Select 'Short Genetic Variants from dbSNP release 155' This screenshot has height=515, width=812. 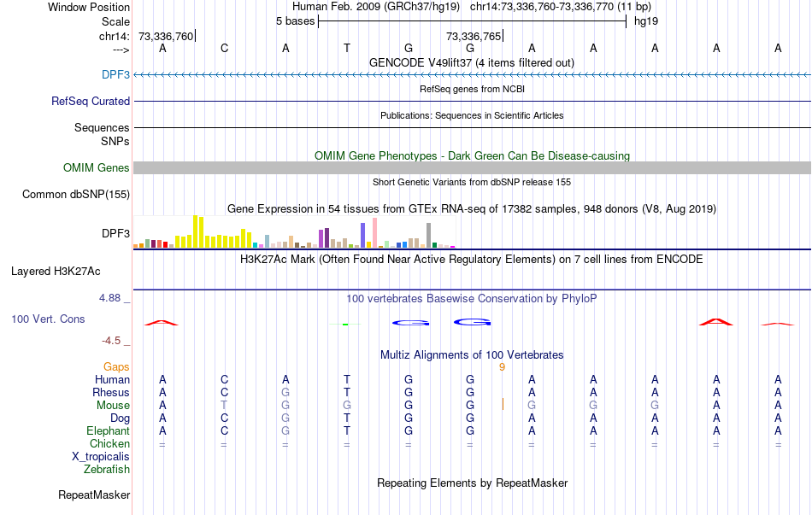pos(472,182)
